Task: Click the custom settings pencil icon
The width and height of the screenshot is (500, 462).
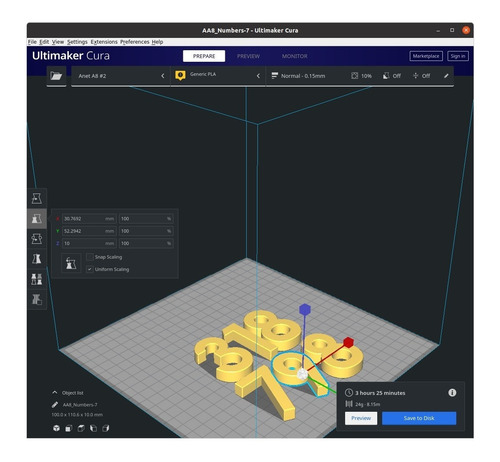Action: click(446, 76)
